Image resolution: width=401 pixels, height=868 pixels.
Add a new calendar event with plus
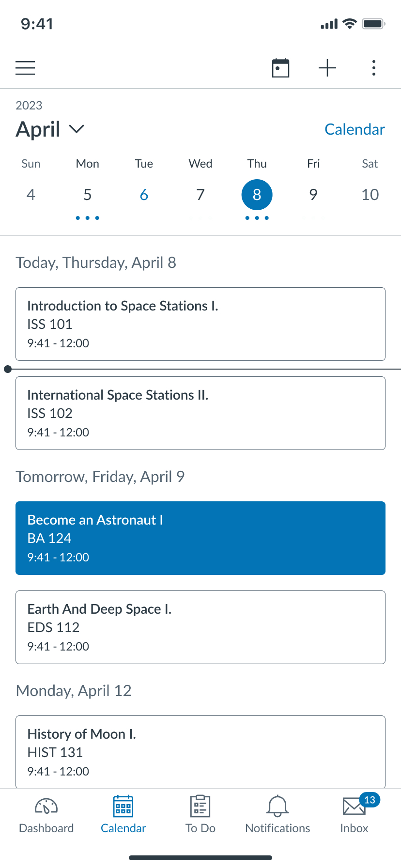[327, 68]
